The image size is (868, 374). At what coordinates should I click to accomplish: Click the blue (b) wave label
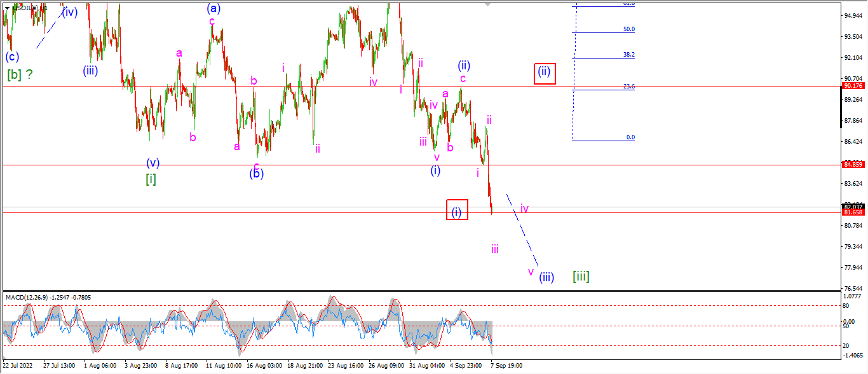tap(256, 173)
